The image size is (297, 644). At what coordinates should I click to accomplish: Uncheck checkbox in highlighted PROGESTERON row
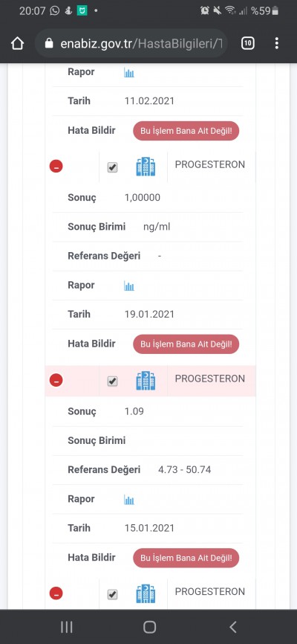coord(112,381)
